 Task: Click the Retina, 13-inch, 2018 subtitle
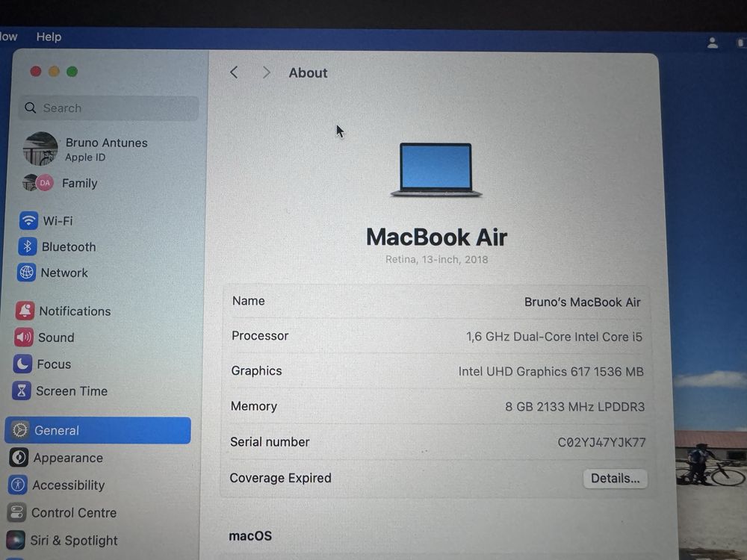tap(436, 260)
